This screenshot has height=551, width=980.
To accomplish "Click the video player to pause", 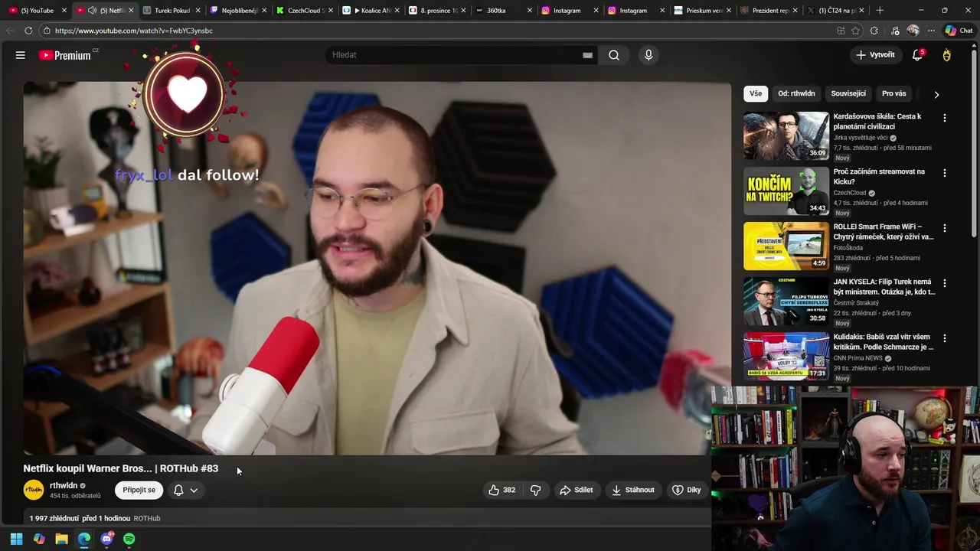I will click(x=377, y=268).
